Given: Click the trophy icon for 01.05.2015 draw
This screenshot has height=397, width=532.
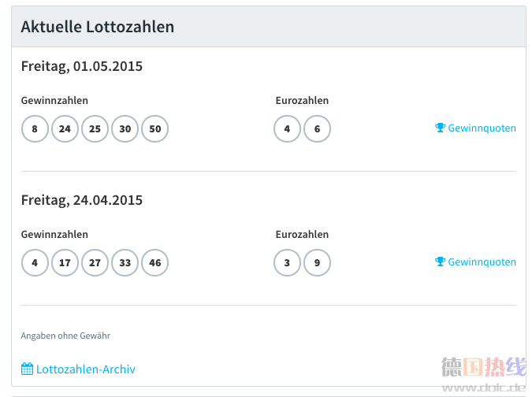Looking at the screenshot, I should click(440, 128).
